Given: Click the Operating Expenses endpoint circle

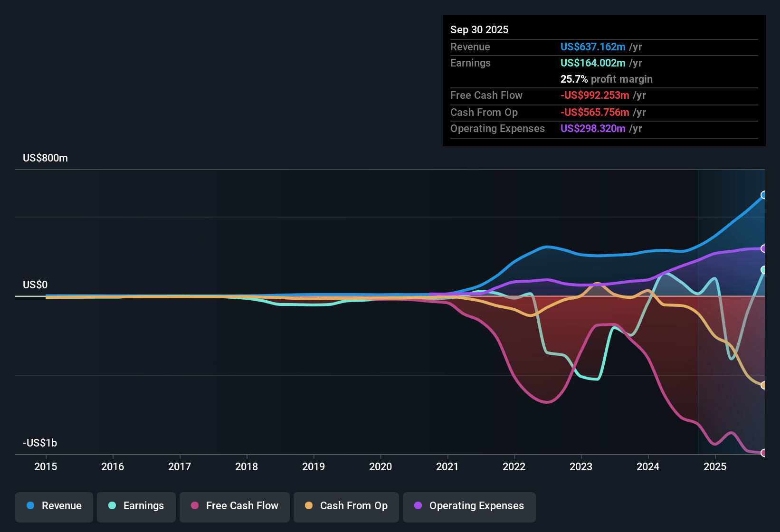Looking at the screenshot, I should [x=762, y=248].
